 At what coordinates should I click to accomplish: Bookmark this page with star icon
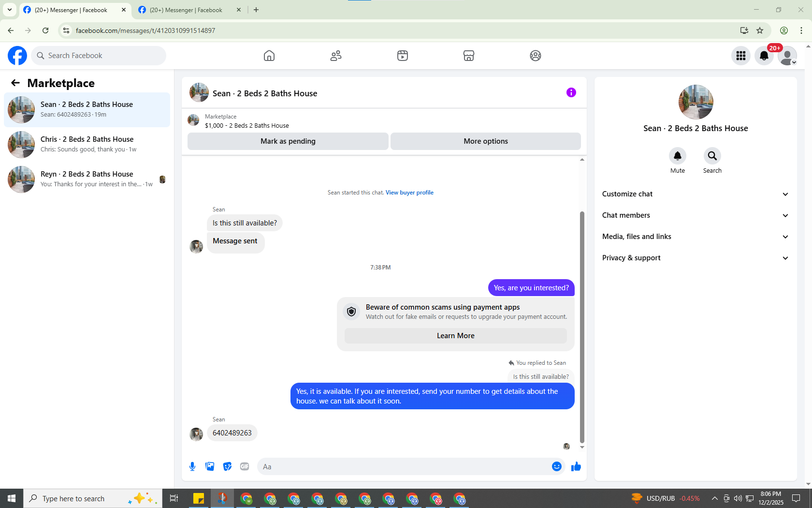(x=760, y=30)
